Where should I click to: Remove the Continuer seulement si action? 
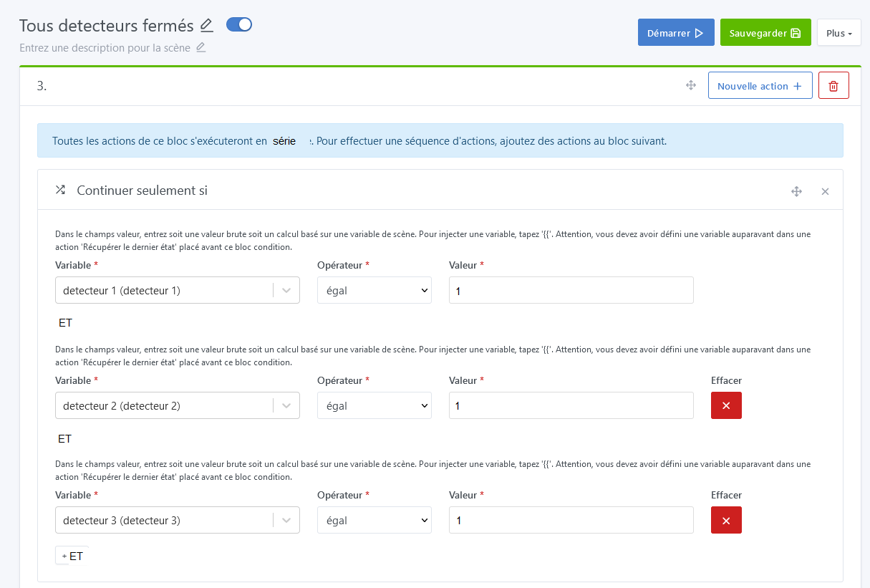coord(825,191)
